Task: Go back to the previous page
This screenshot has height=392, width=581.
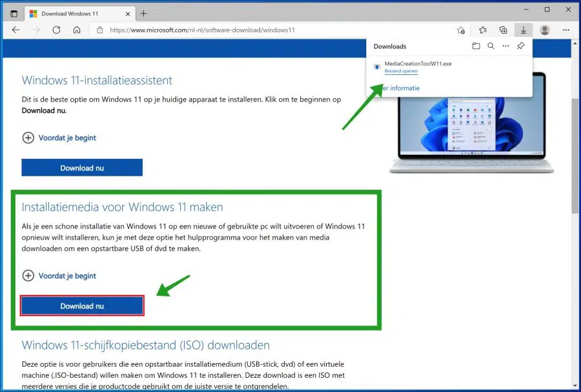Action: (15, 30)
